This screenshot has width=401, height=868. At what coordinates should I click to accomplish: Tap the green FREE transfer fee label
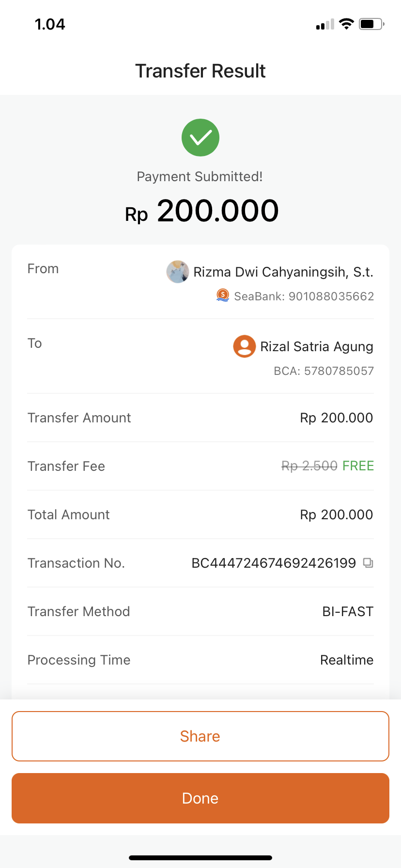click(x=358, y=466)
